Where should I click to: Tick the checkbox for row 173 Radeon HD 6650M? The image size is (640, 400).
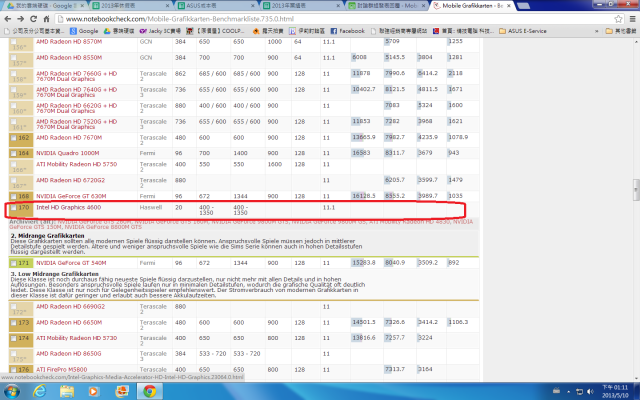point(13,323)
